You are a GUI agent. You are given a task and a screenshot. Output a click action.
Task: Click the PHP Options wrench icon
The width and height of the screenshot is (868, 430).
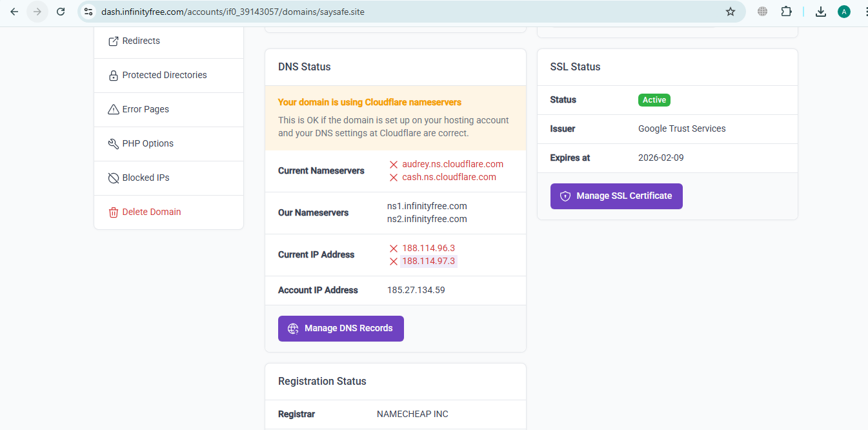pos(113,144)
